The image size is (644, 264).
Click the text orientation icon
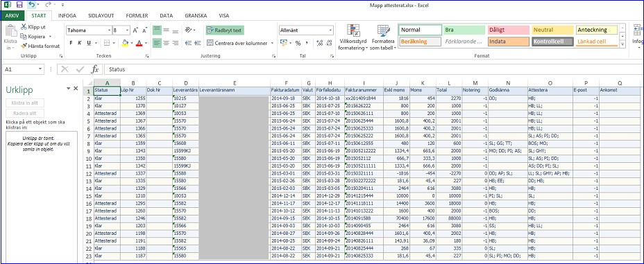(x=188, y=30)
